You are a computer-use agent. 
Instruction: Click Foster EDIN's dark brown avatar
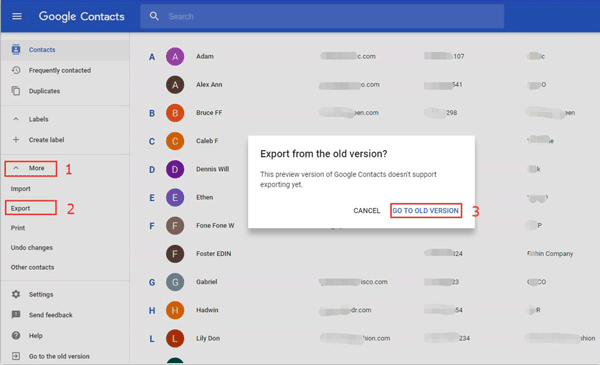pyautogui.click(x=175, y=254)
